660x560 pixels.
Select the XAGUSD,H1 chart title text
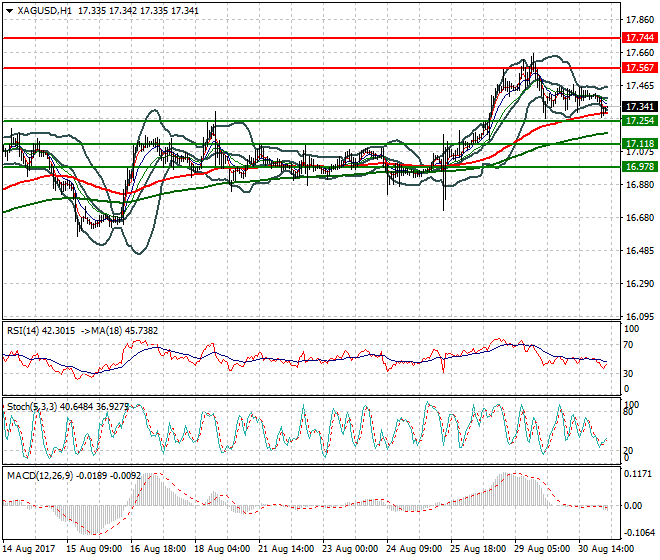pos(45,11)
